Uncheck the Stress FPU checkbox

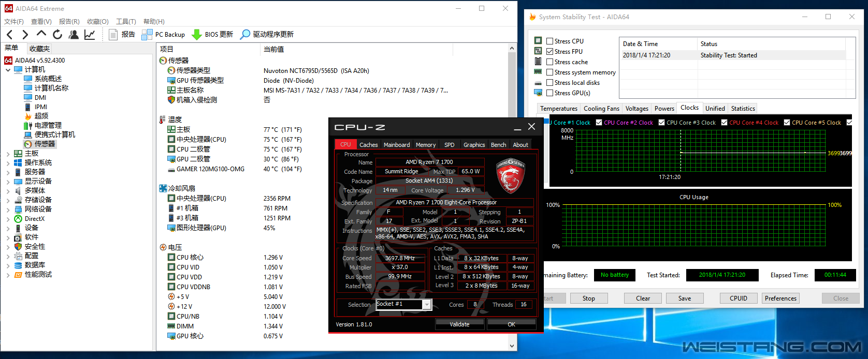pyautogui.click(x=550, y=52)
